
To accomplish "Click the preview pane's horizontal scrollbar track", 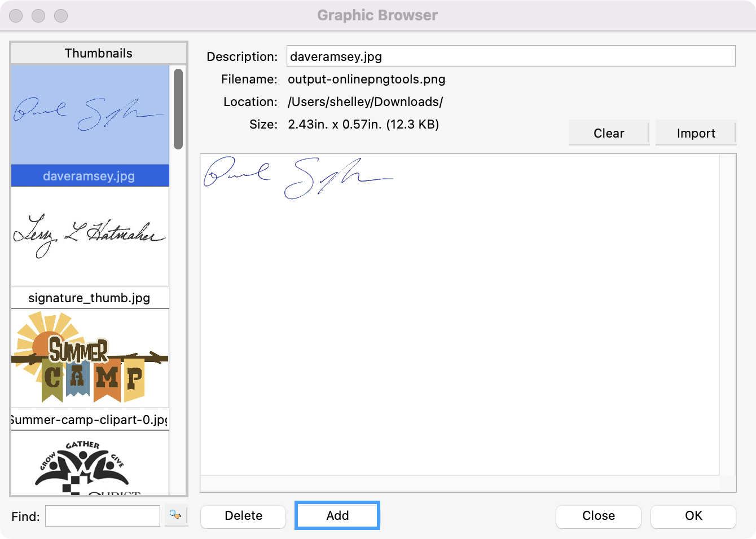I will coord(459,484).
